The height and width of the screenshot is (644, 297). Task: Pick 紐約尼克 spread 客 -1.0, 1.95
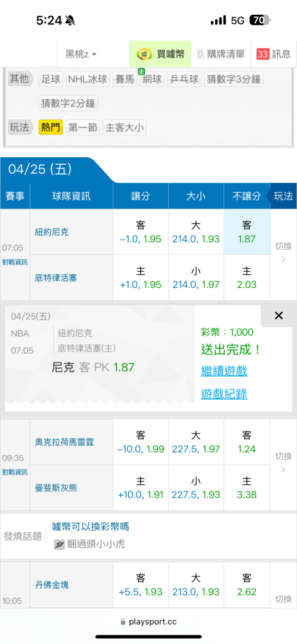[140, 232]
